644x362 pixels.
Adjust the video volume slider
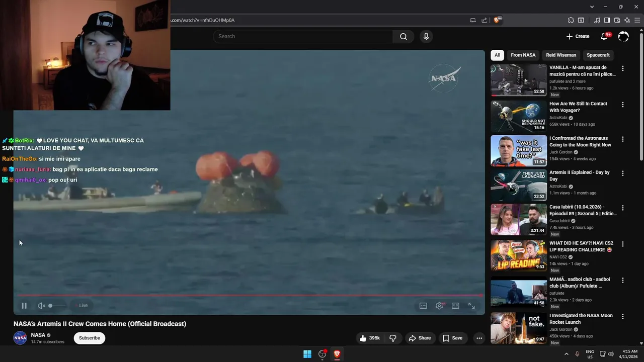coord(56,306)
